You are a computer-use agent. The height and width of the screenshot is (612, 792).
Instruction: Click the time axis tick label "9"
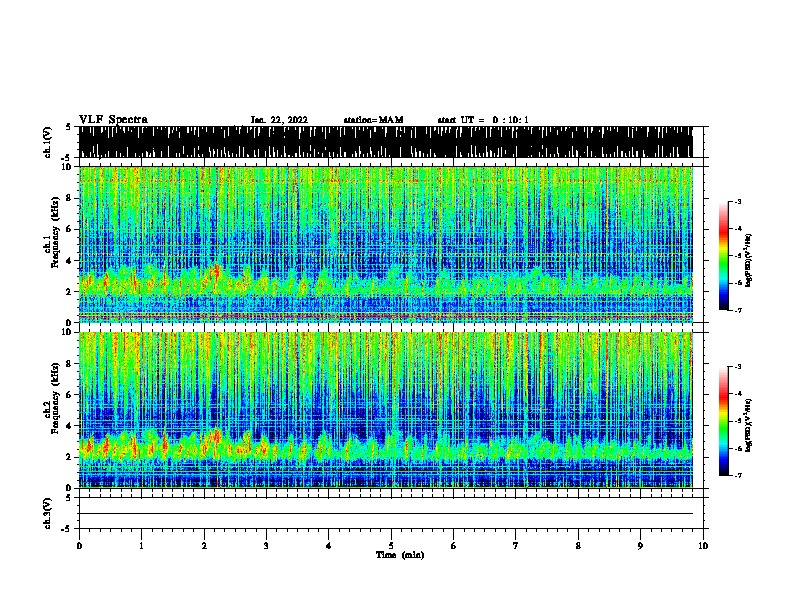[640, 546]
